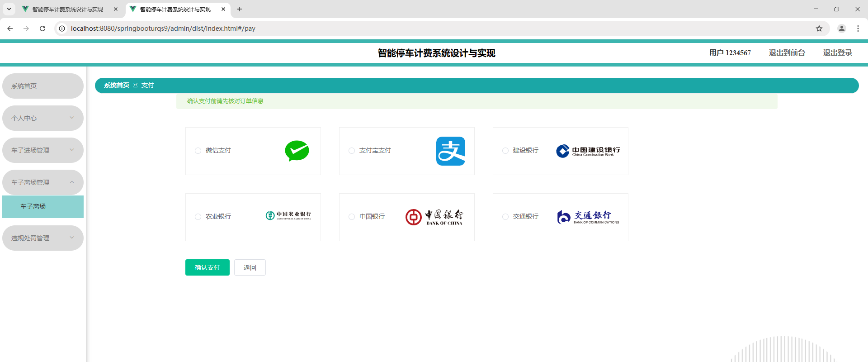This screenshot has width=868, height=362.
Task: Select the 微信支付 radio button
Action: point(198,151)
